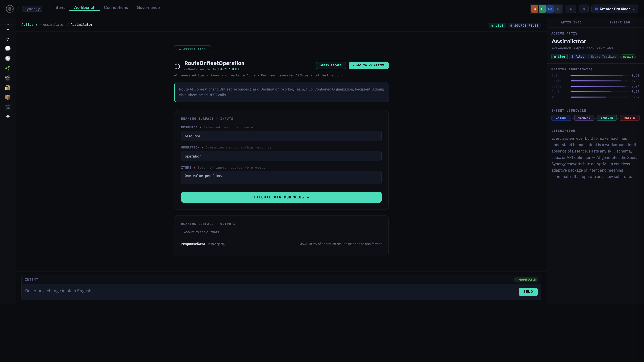Click the Execute via Morpheus button

281,197
